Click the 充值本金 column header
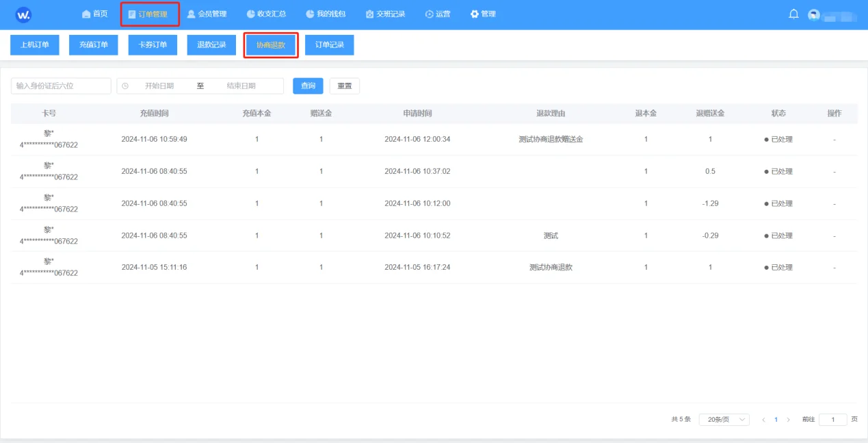This screenshot has height=443, width=868. (x=257, y=114)
